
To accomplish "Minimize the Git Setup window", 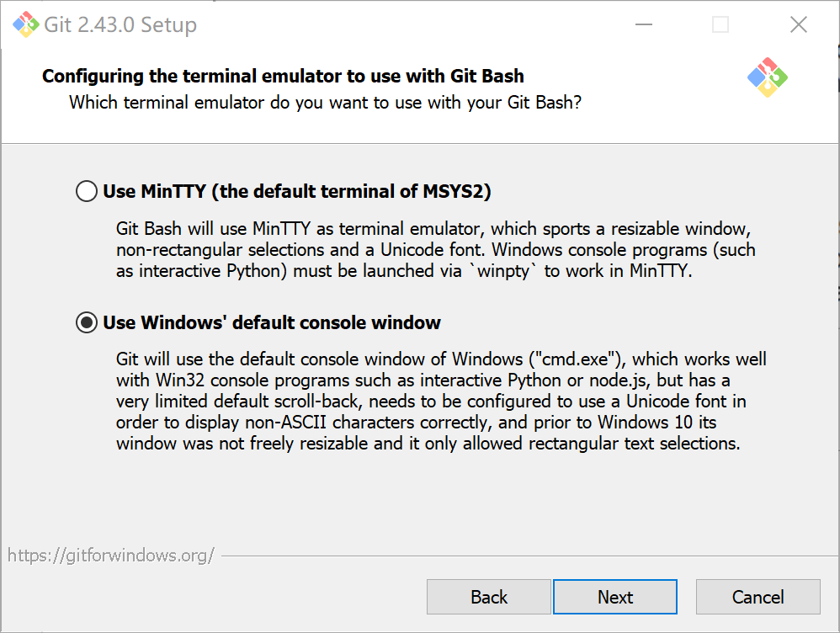I will pyautogui.click(x=643, y=24).
